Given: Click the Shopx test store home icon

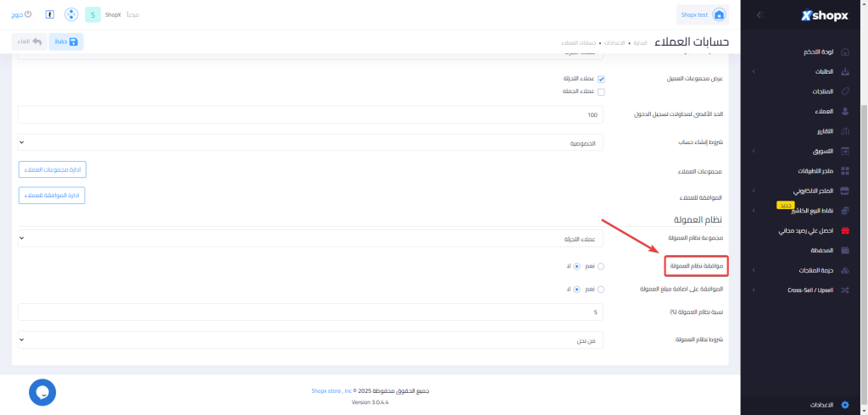Looking at the screenshot, I should click(x=719, y=14).
